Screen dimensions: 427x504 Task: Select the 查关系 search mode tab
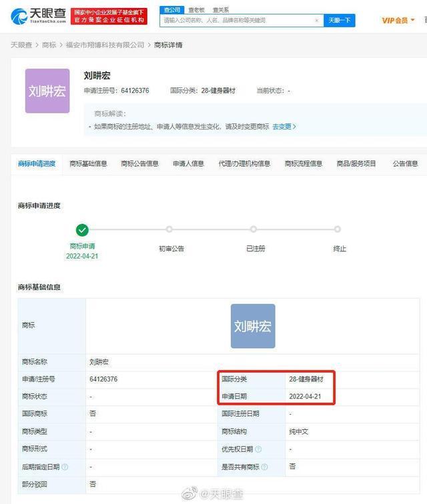pyautogui.click(x=220, y=10)
